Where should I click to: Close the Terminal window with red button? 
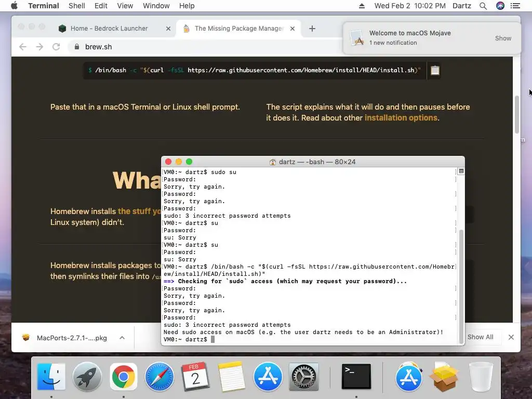click(168, 162)
